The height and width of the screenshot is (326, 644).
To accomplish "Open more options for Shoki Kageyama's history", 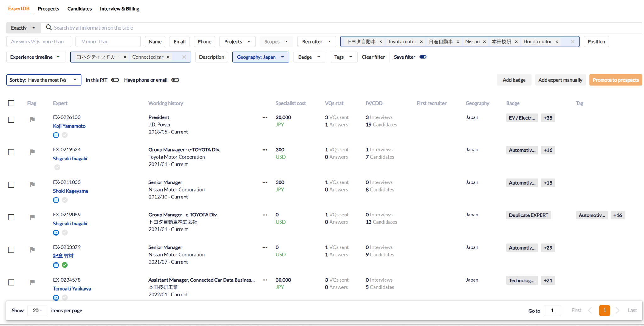I will [x=265, y=182].
